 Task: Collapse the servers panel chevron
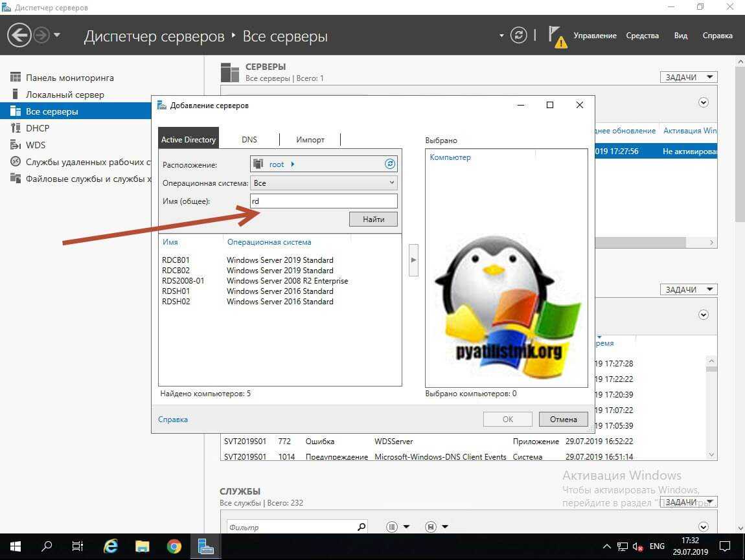704,103
